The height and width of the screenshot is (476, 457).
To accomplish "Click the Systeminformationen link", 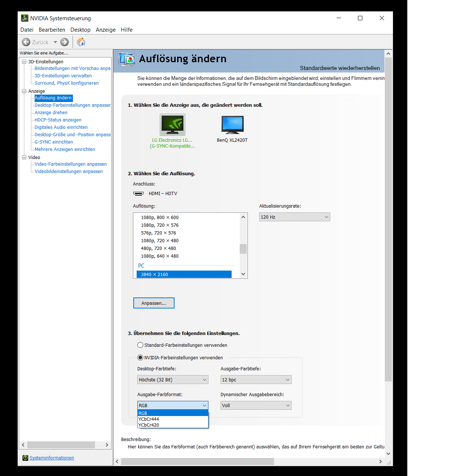I will pyautogui.click(x=52, y=458).
